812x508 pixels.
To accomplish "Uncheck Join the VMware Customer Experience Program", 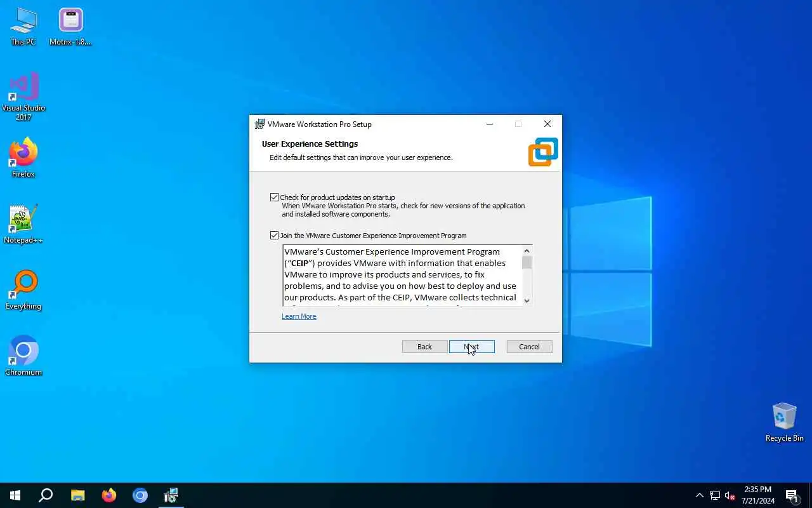I will click(274, 236).
